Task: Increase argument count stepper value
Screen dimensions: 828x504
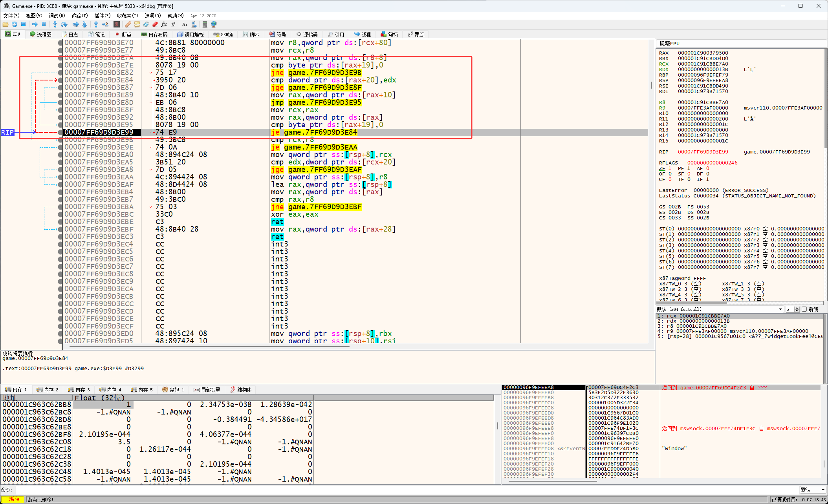Action: pyautogui.click(x=797, y=308)
